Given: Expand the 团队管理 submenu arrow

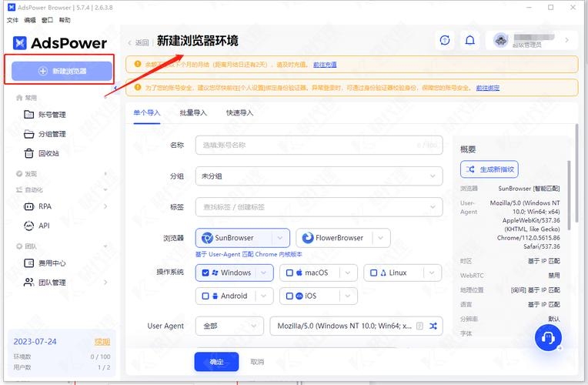Looking at the screenshot, I should pos(105,282).
